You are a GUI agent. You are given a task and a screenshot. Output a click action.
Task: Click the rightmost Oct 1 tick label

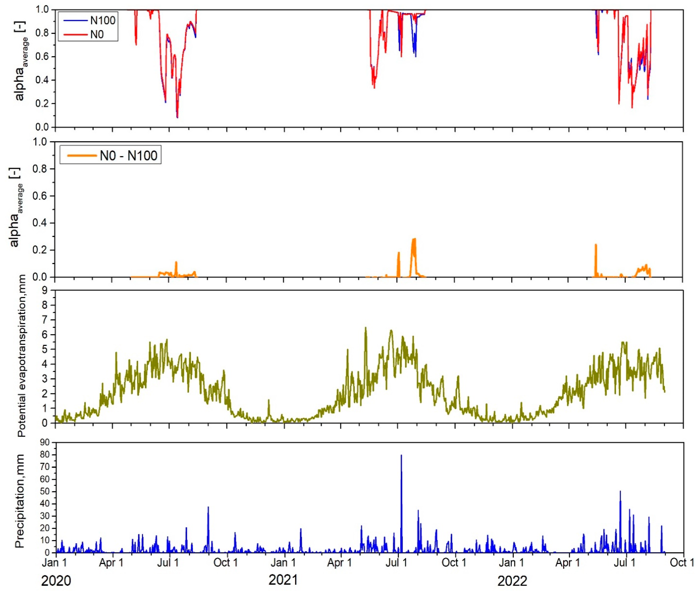coord(682,563)
